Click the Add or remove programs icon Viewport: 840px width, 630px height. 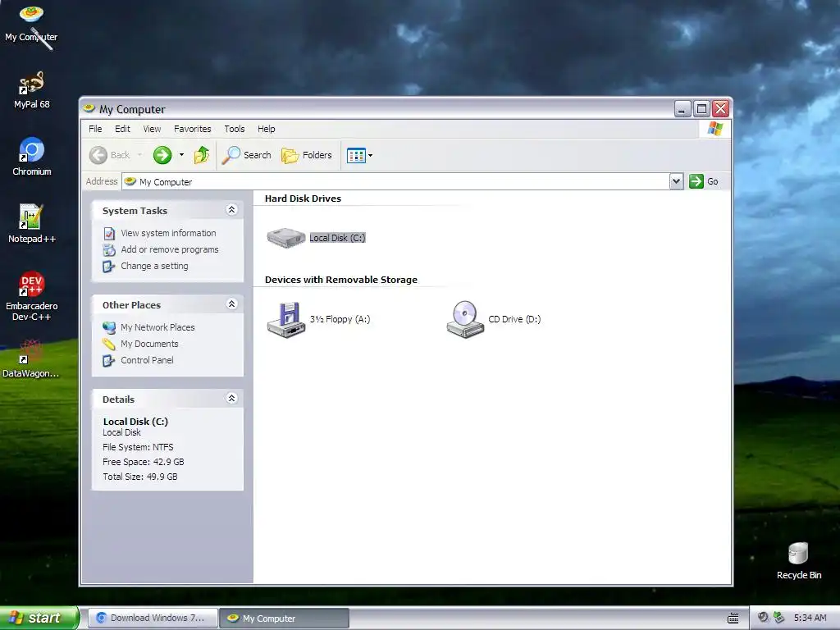tap(109, 250)
